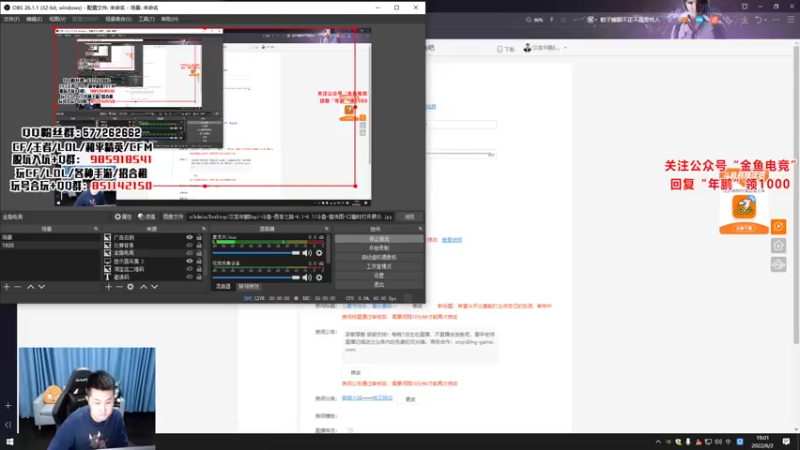Click the orange play icon on browser sidebar

click(x=778, y=227)
